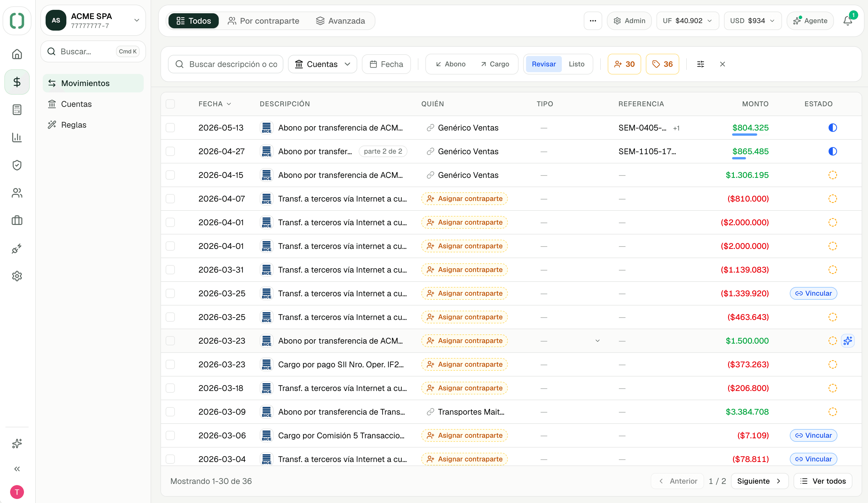Screen dimensions: 868x503
Task: Switch to the Todos view tab
Action: [194, 21]
